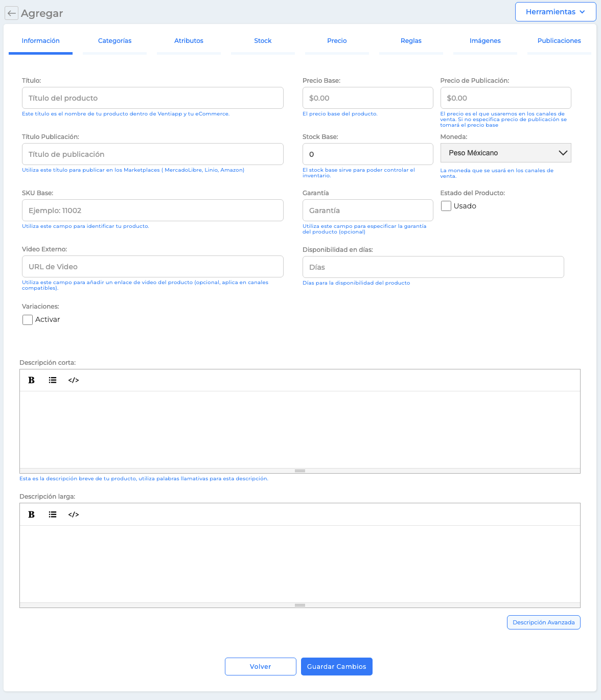Check the Usado product state checkbox
Viewport: 601px width, 700px height.
pos(446,206)
